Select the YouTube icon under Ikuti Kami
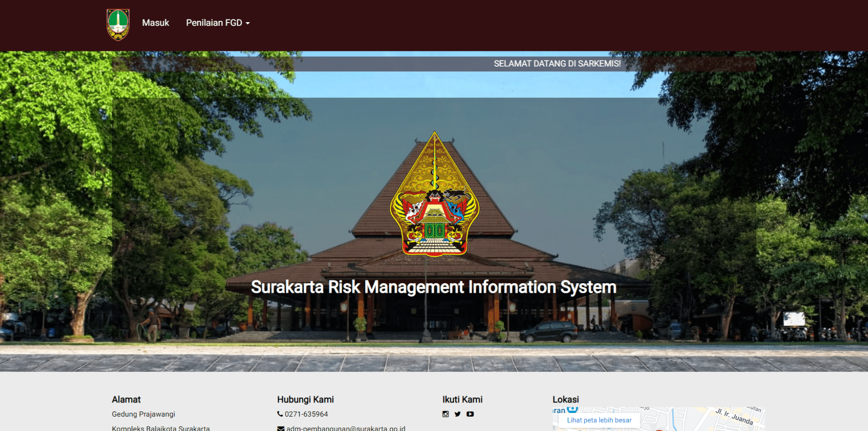The width and height of the screenshot is (868, 431). (470, 414)
